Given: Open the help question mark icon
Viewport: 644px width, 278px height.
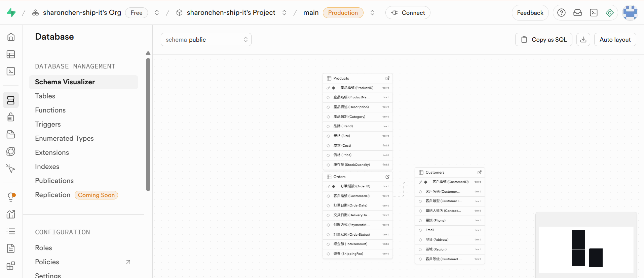Looking at the screenshot, I should tap(561, 13).
